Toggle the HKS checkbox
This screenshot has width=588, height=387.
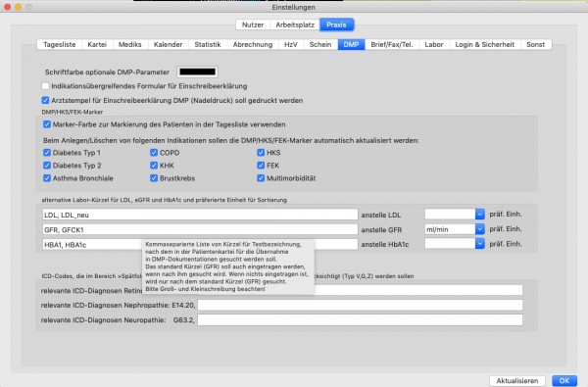pyautogui.click(x=261, y=153)
